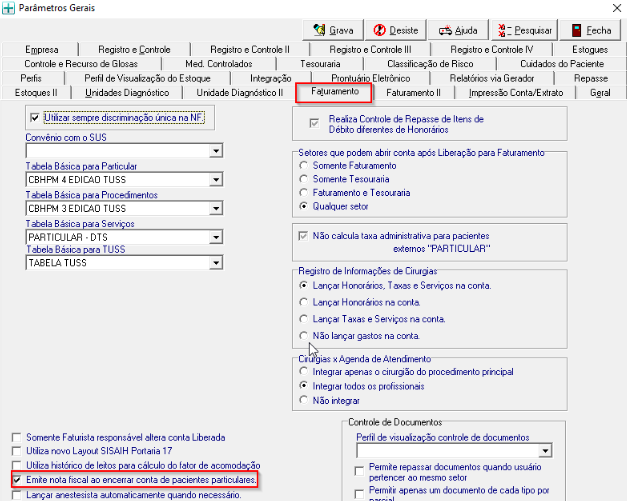Click the Parâmetros Gerais window icon
The width and height of the screenshot is (627, 501).
8,8
